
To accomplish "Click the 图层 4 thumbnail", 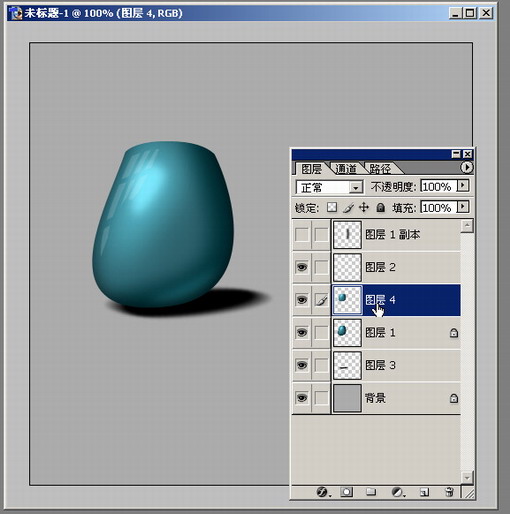I will pos(347,300).
